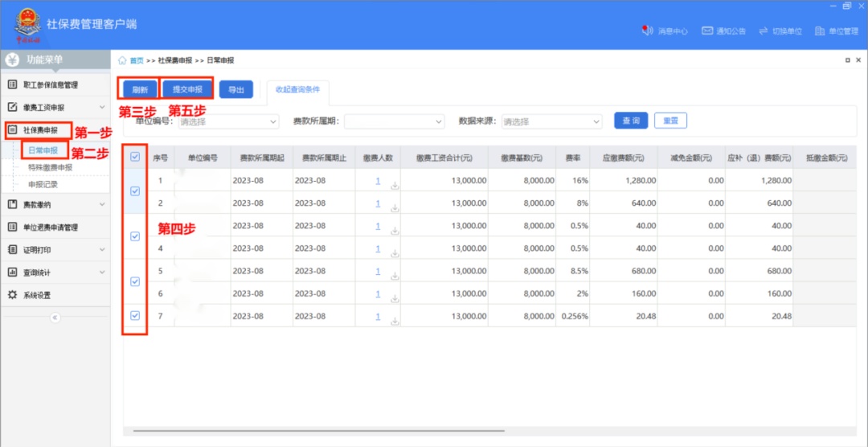Click the 社保费申报 sidebar icon
Viewport: 868px width, 447px height.
(x=12, y=131)
